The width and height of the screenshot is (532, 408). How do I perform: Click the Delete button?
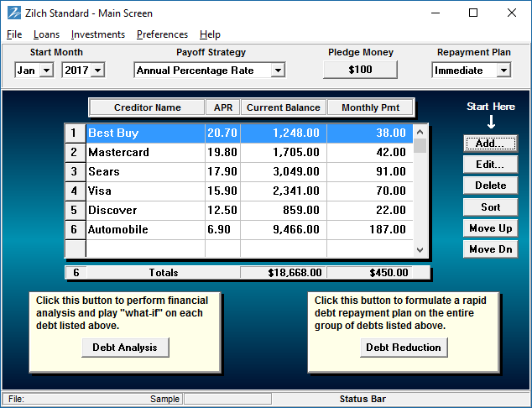[490, 186]
